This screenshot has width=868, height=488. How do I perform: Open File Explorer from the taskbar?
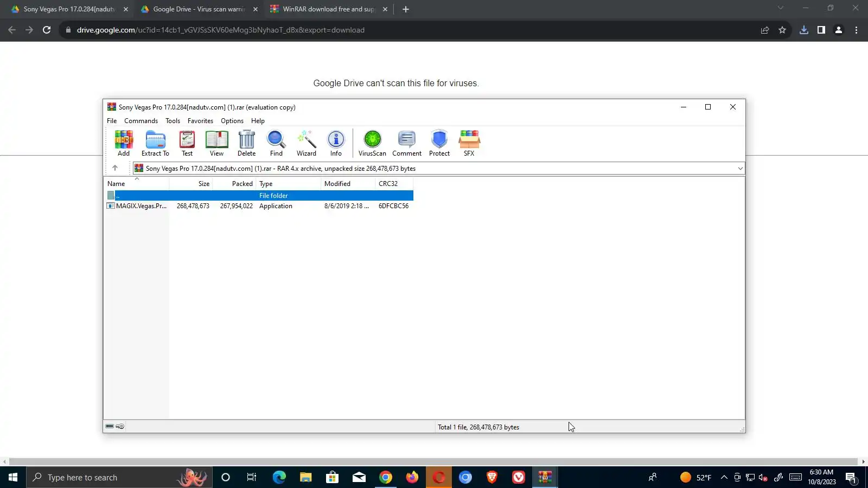[305, 477]
